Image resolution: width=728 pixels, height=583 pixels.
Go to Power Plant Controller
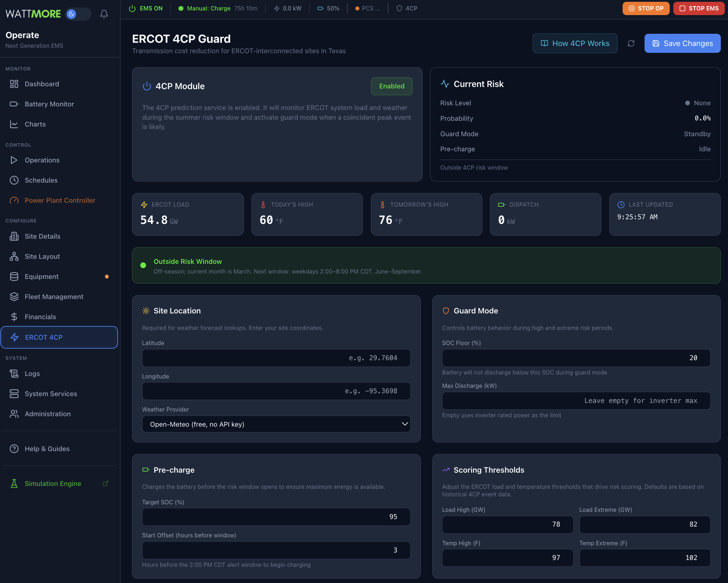point(60,200)
